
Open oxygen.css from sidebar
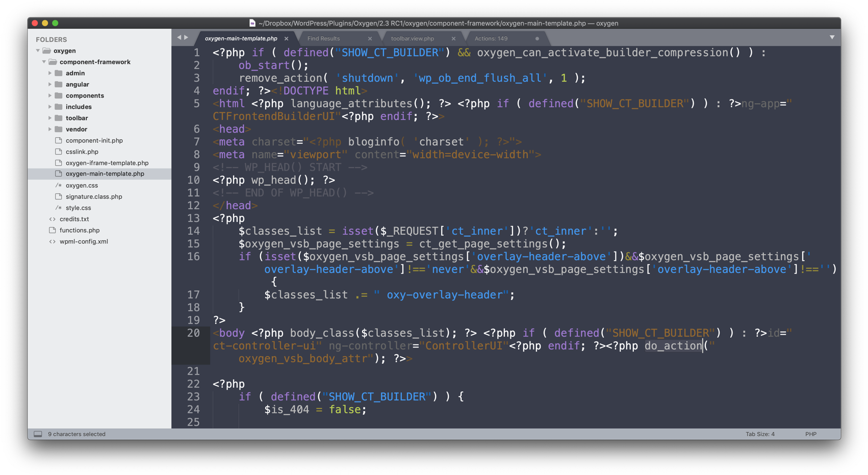(x=82, y=186)
